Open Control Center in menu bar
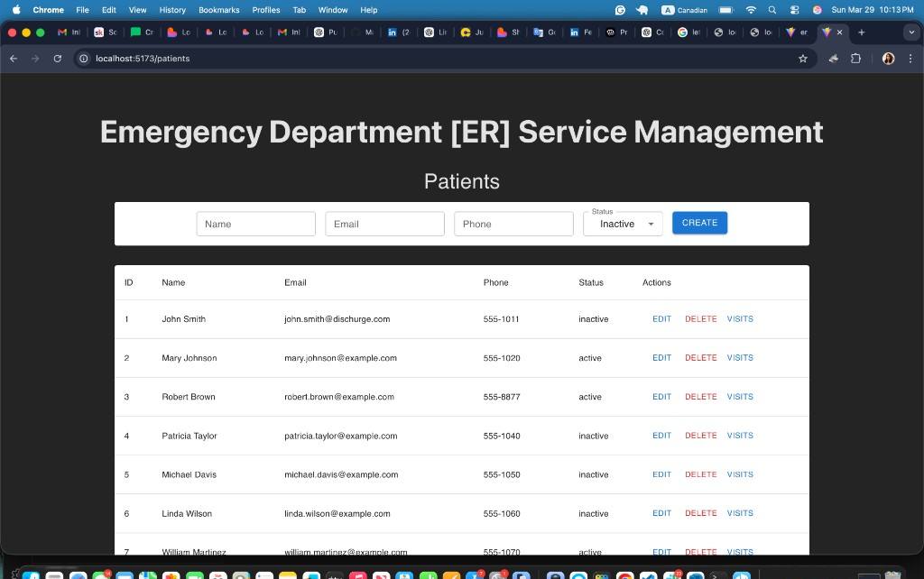924x579 pixels. coord(794,10)
